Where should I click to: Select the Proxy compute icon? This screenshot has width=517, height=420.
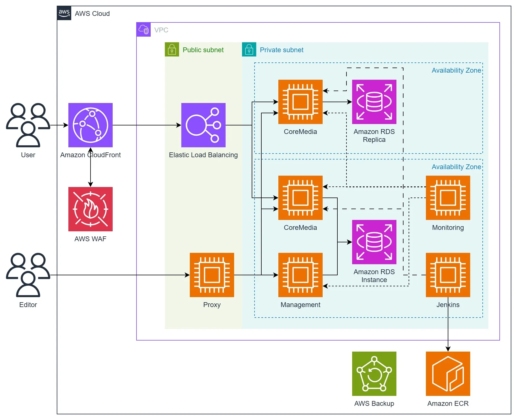[x=212, y=275]
